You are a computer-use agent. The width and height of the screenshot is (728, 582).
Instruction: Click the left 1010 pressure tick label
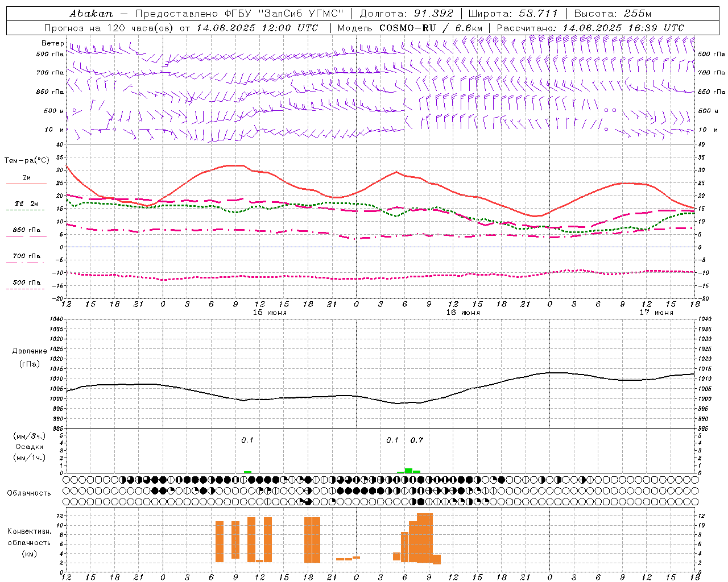tap(56, 379)
